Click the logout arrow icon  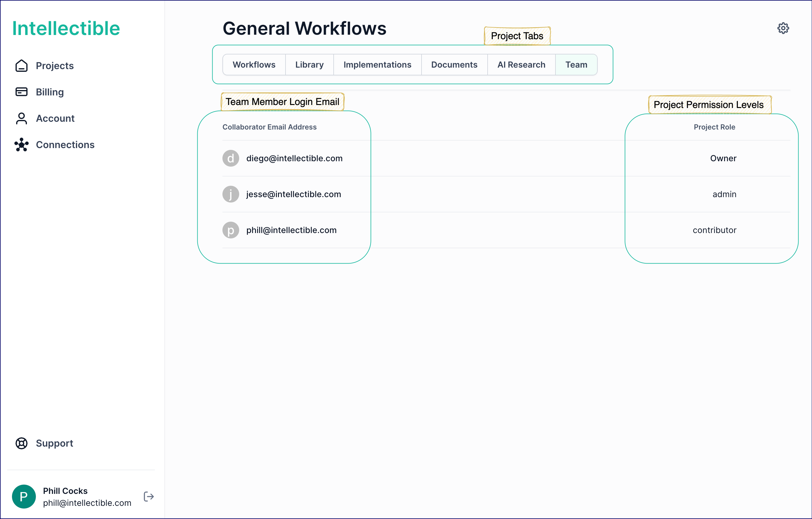point(149,496)
